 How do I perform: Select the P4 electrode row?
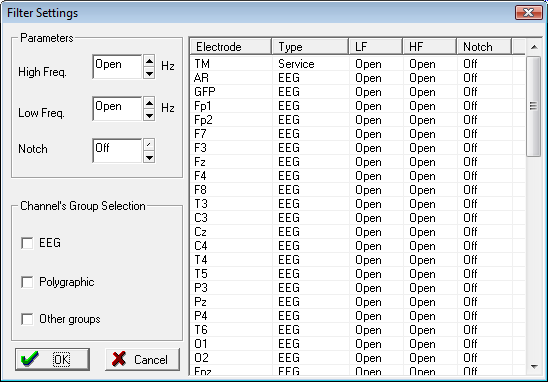358,316
